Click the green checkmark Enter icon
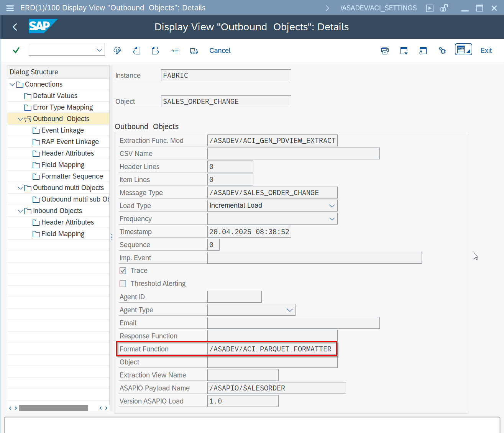Viewport: 504px width, 433px height. (16, 50)
